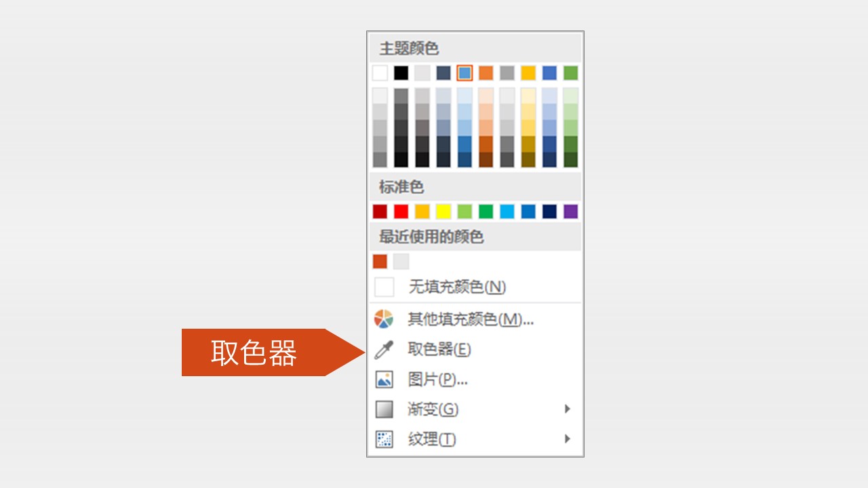Choose the yellow standard color swatch
This screenshot has width=868, height=488.
pyautogui.click(x=443, y=211)
